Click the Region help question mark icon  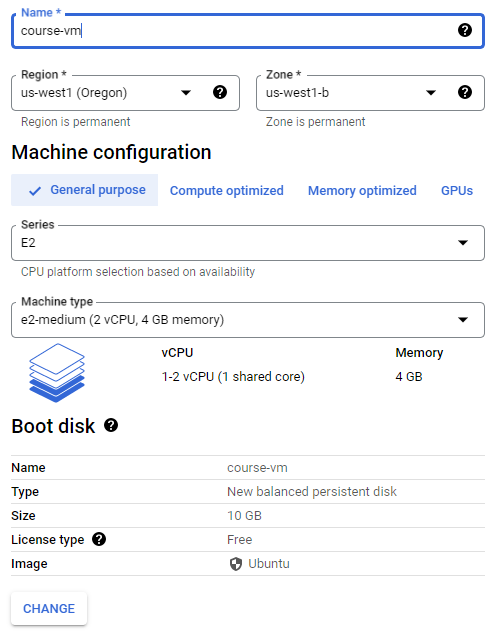[220, 92]
